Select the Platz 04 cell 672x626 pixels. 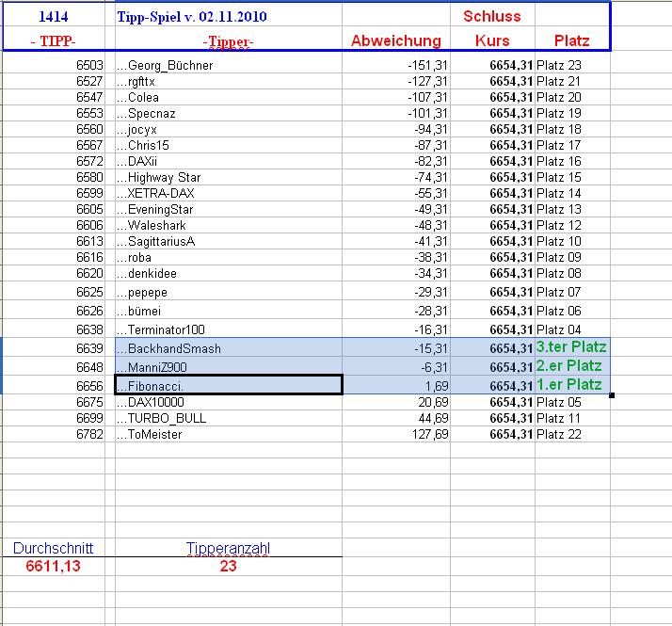[572, 329]
